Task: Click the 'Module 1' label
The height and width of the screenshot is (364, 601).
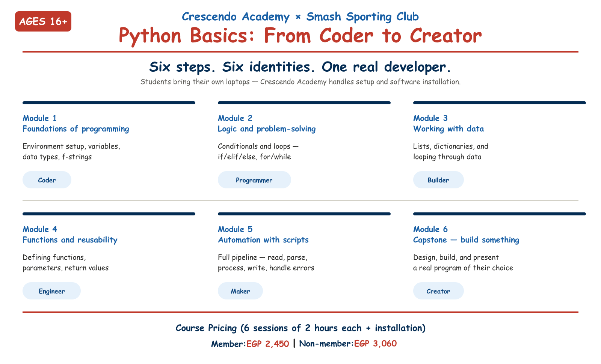Action: [39, 118]
